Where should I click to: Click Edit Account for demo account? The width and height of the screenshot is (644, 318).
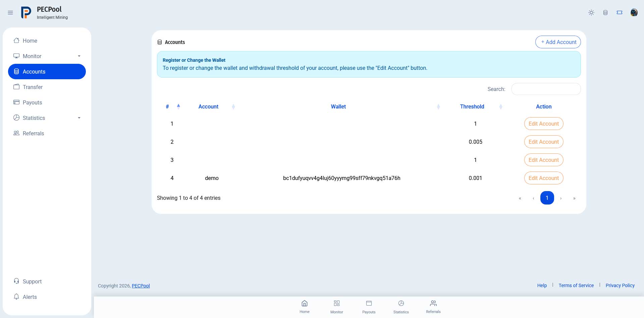544,178
